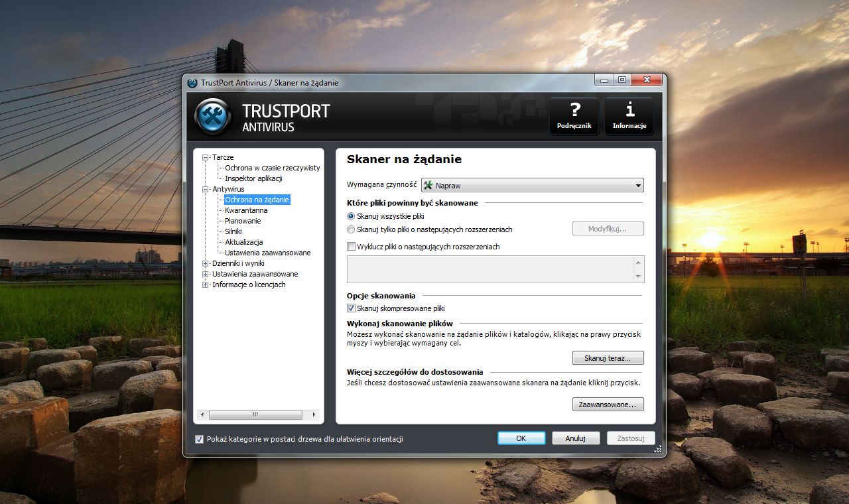The image size is (849, 504).
Task: Click the title bar TrustPort app icon
Action: (x=192, y=82)
